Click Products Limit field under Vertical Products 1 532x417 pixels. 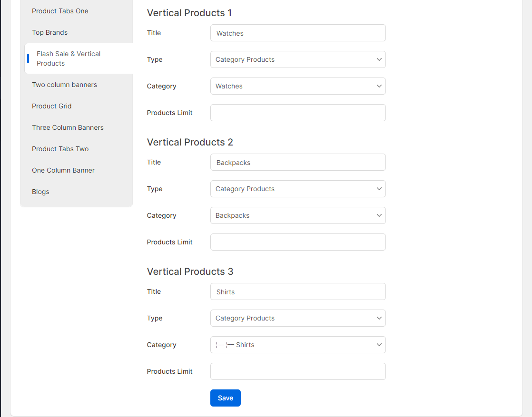coord(298,113)
